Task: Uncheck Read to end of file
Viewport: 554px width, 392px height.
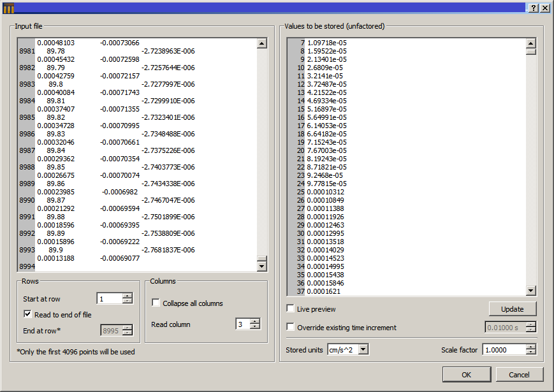Action: click(x=28, y=314)
